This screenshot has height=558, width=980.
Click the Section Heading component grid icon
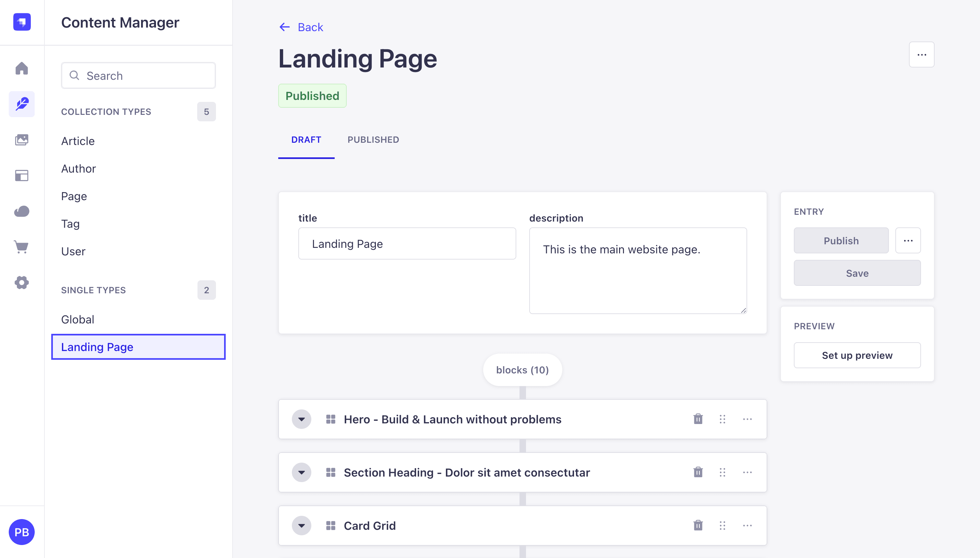330,472
